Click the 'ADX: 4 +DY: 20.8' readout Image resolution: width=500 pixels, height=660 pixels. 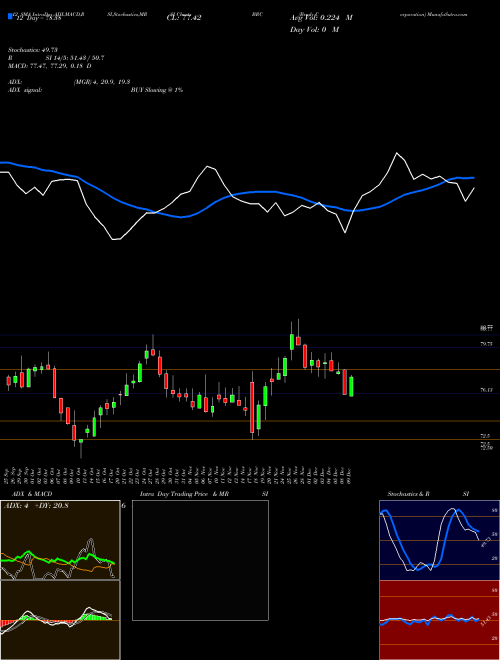pyautogui.click(x=36, y=506)
